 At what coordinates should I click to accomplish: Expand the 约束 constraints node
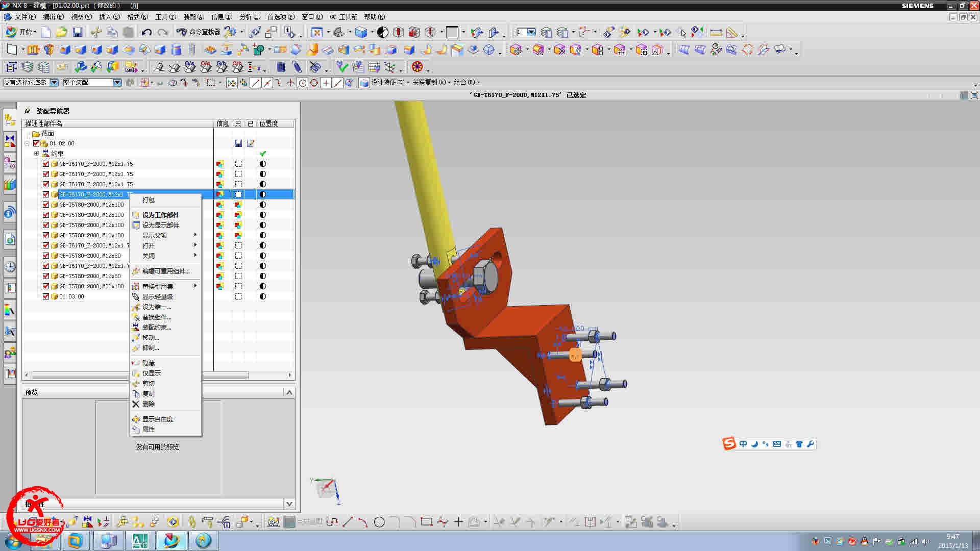pyautogui.click(x=36, y=154)
